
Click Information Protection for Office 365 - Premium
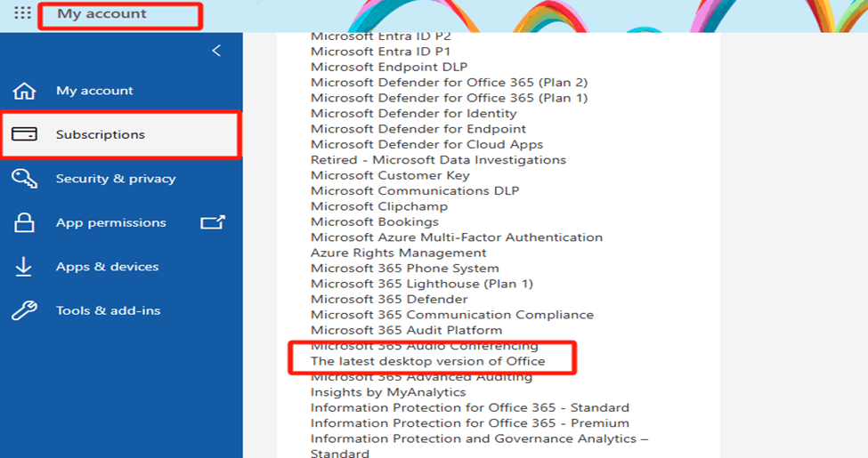point(470,423)
